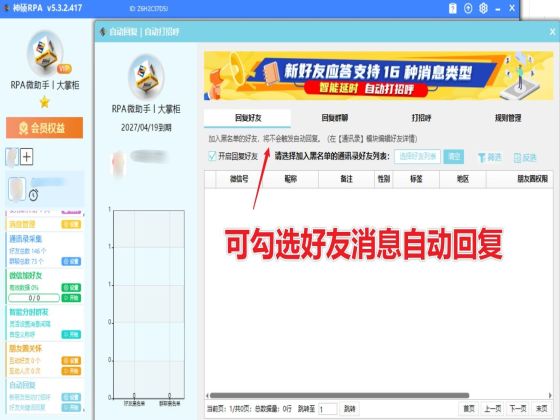Click the help question-mark icon in title bar
The width and height of the screenshot is (560, 420).
tap(452, 8)
